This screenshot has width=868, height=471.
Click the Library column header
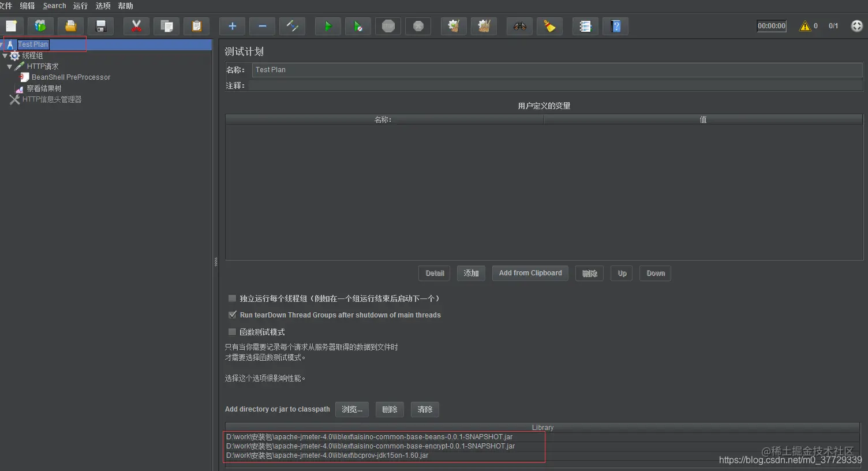[x=542, y=428]
